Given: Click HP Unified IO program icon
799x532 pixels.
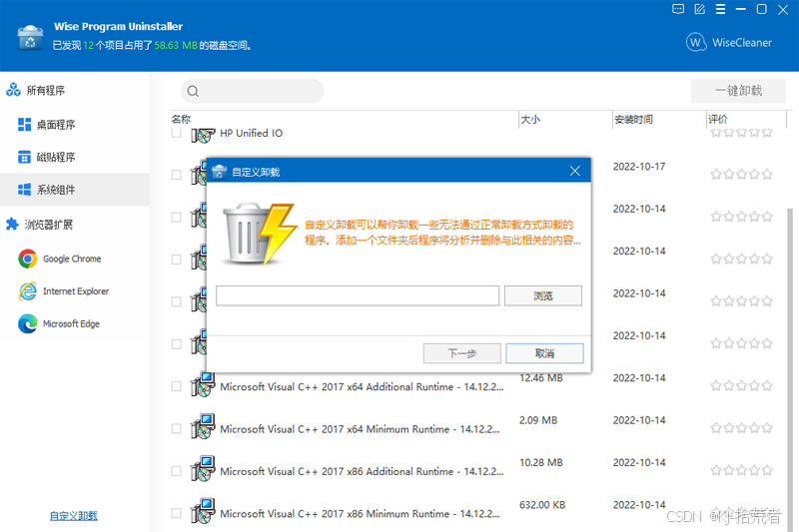Looking at the screenshot, I should 203,135.
